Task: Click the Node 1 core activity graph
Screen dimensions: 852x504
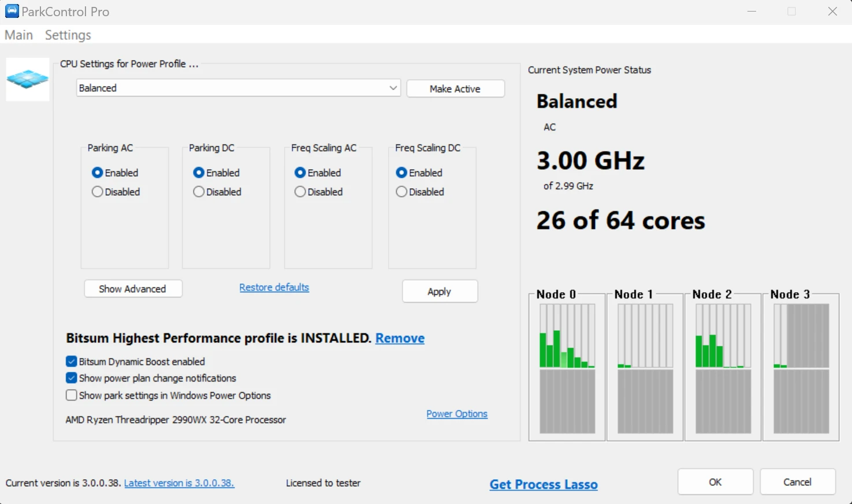Action: pos(645,368)
